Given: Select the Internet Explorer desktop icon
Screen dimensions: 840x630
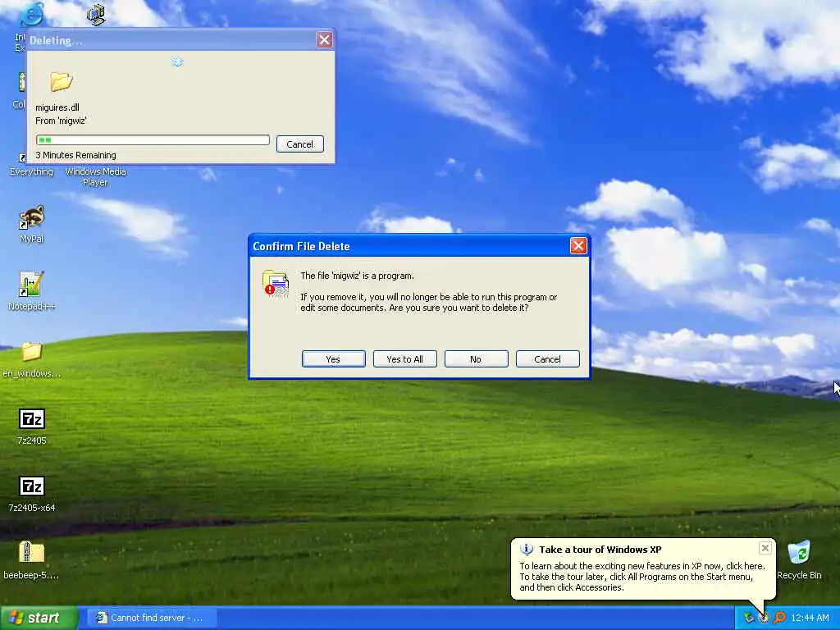Looking at the screenshot, I should point(31,13).
